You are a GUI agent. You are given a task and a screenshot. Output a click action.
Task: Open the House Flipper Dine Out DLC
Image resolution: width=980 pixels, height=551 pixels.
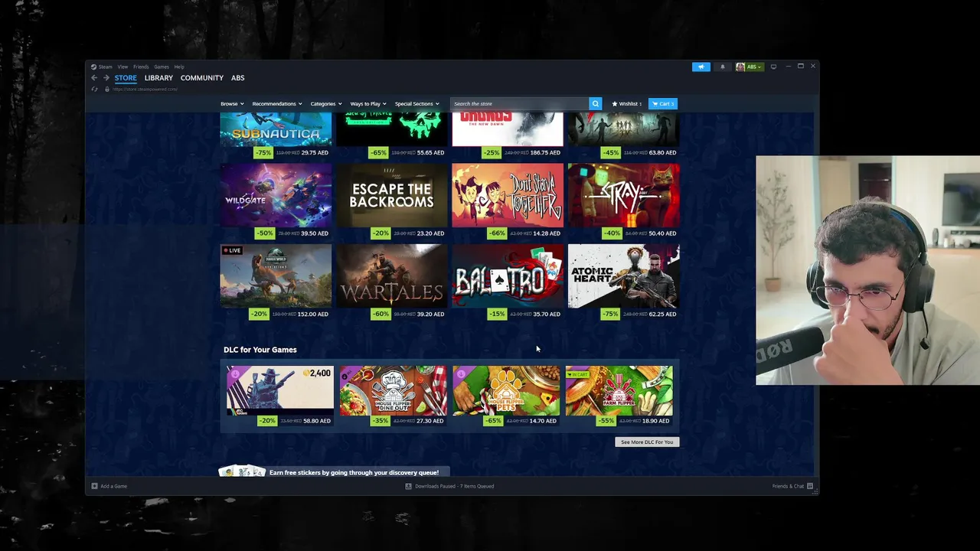point(393,390)
